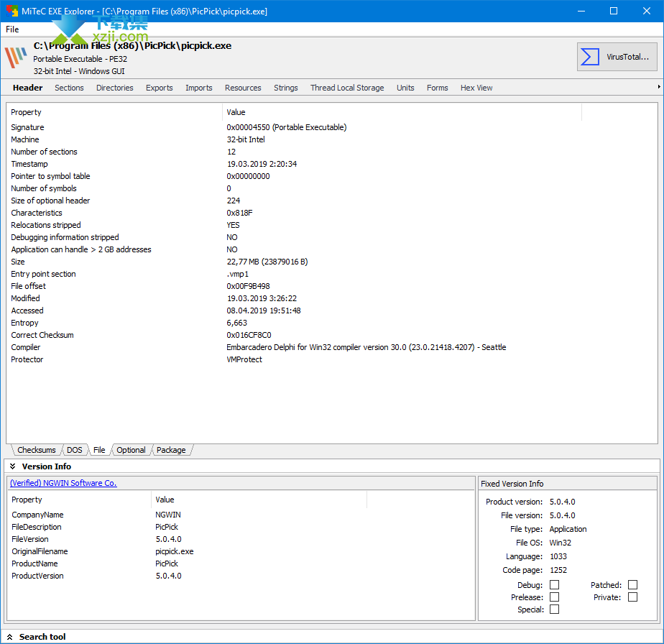Click the PicPick application icon in header
The width and height of the screenshot is (664, 644).
pos(16,57)
